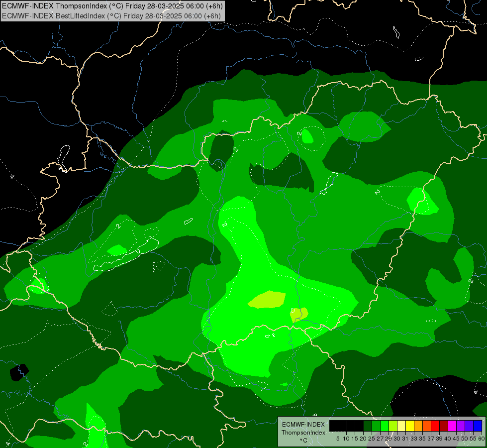Click legend scale value "45"
The width and height of the screenshot is (487, 448).
[x=456, y=439]
